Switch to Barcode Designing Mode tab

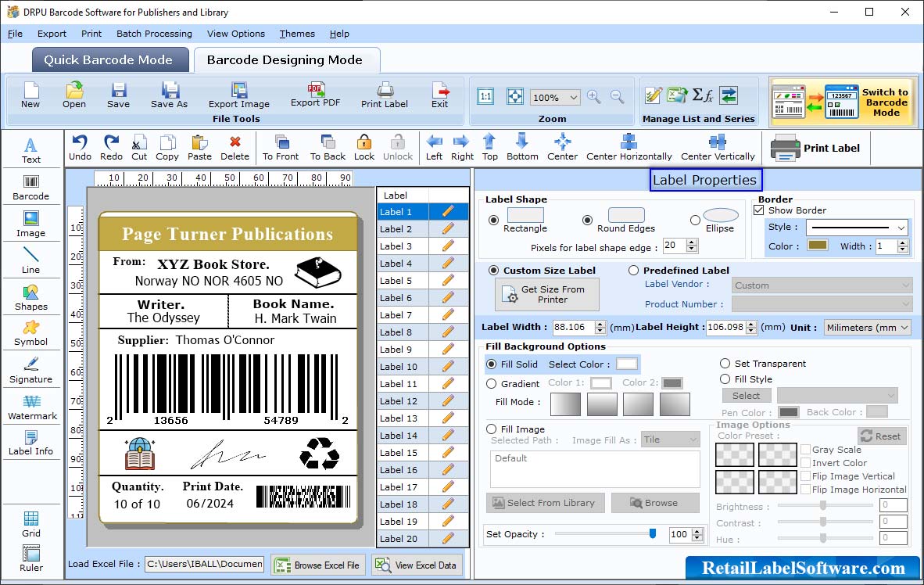click(x=285, y=59)
